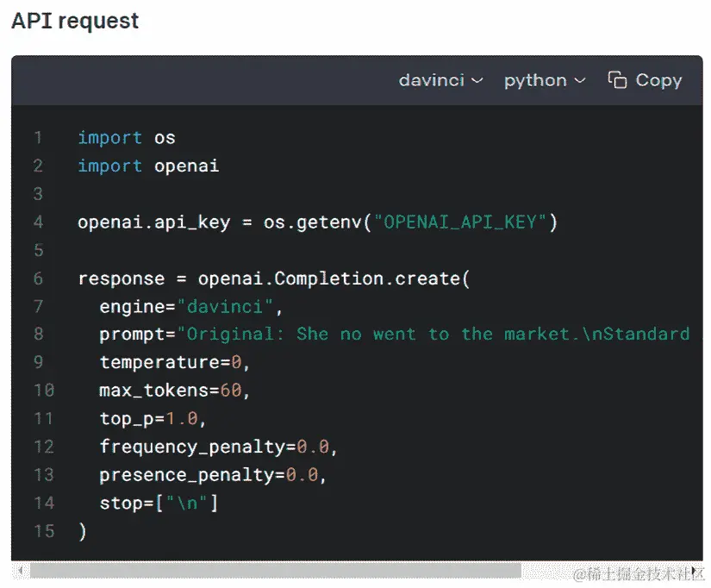
Task: Click the openai.api_key assignment line
Action: point(317,222)
